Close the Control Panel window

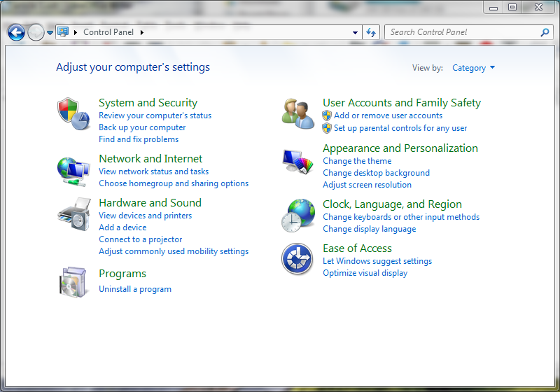(x=538, y=7)
